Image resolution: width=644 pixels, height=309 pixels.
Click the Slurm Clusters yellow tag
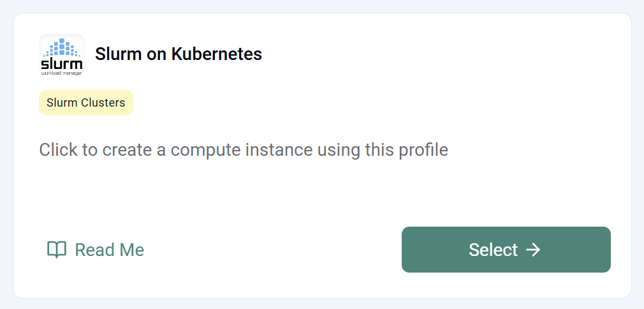click(86, 103)
